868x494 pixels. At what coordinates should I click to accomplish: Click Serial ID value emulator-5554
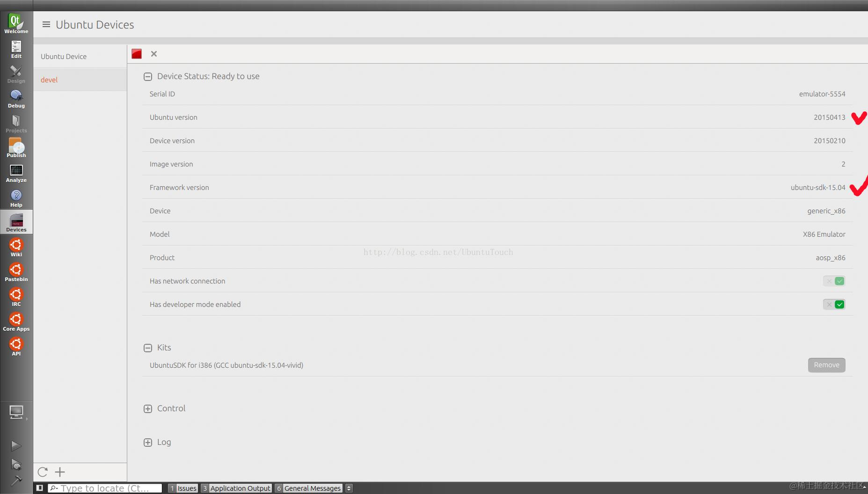[x=822, y=94]
